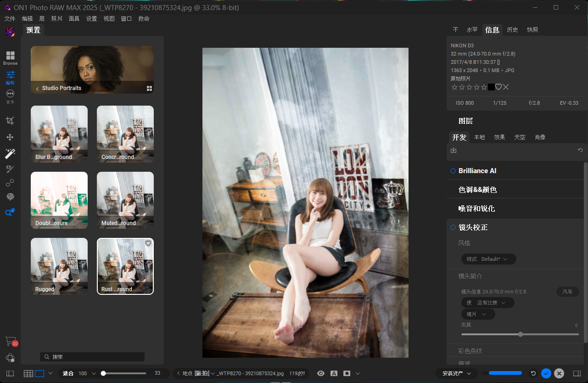Switch to the 本地 tab

pyautogui.click(x=479, y=137)
